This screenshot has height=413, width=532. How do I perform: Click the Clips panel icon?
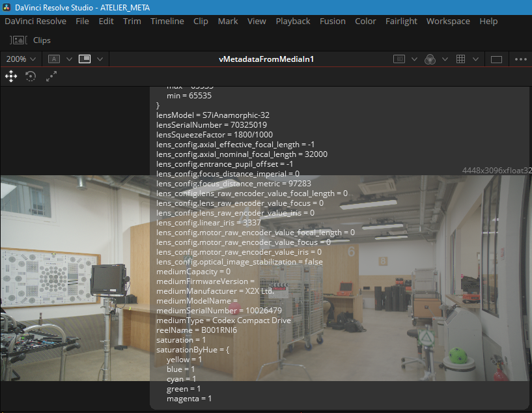tap(19, 40)
